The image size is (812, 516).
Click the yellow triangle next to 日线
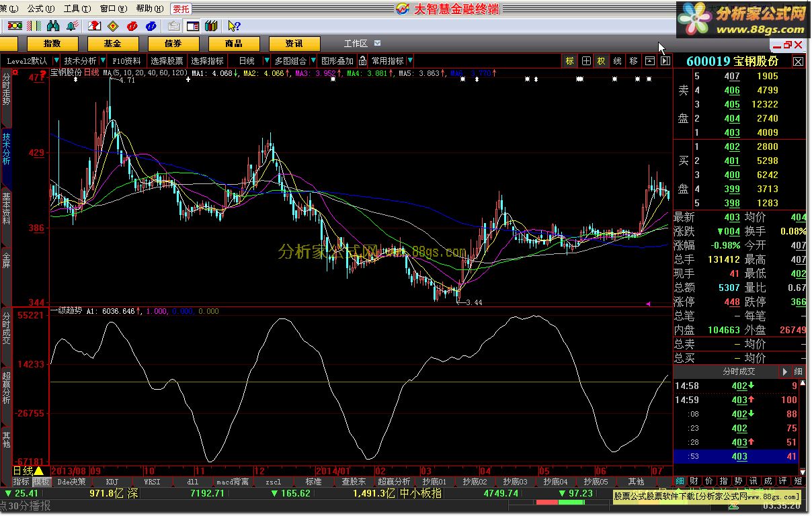tap(38, 471)
